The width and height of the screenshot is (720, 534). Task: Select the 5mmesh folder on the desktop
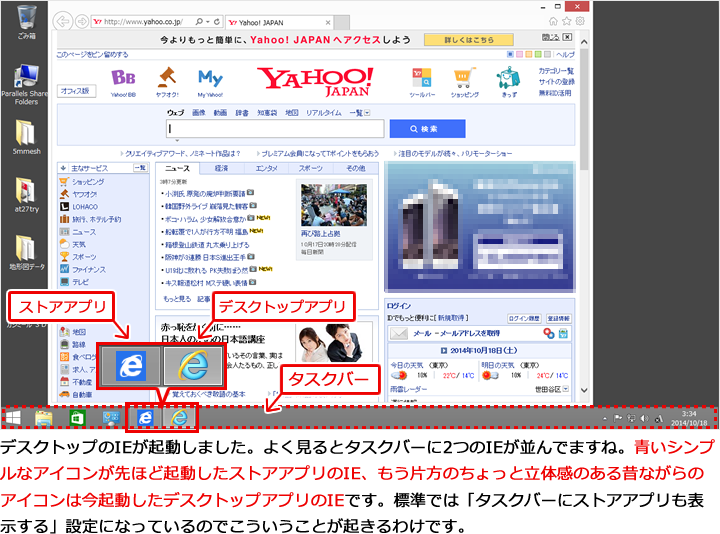click(x=26, y=137)
